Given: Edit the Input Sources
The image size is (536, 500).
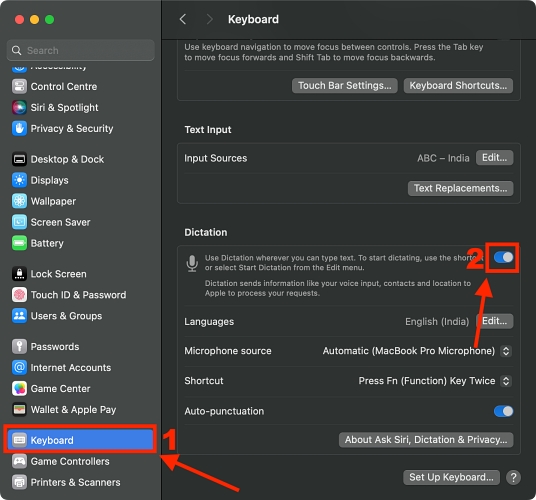Looking at the screenshot, I should [x=494, y=158].
